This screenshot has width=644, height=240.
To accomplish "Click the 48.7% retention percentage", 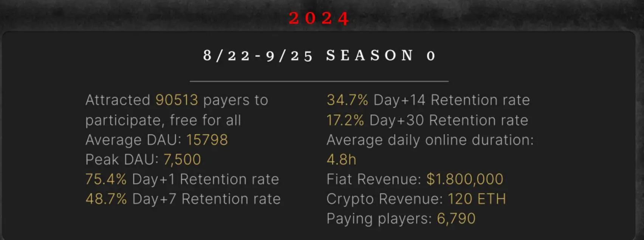I will coord(106,199).
